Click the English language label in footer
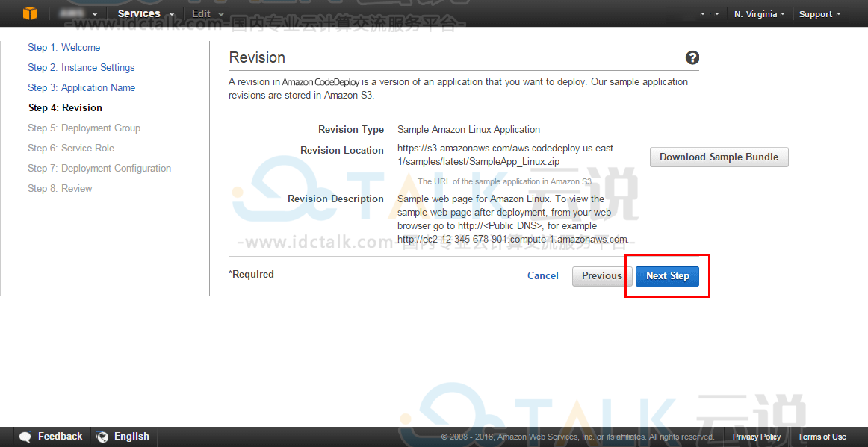This screenshot has width=868, height=447. pyautogui.click(x=131, y=437)
